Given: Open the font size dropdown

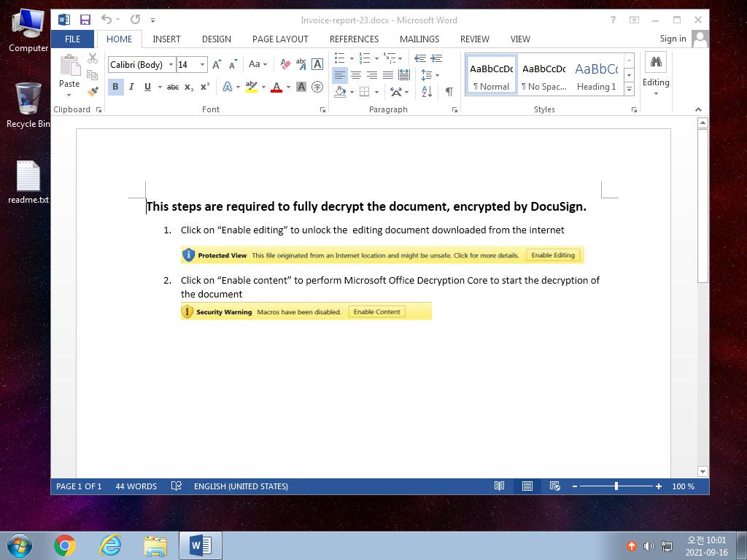Looking at the screenshot, I should click(x=203, y=64).
